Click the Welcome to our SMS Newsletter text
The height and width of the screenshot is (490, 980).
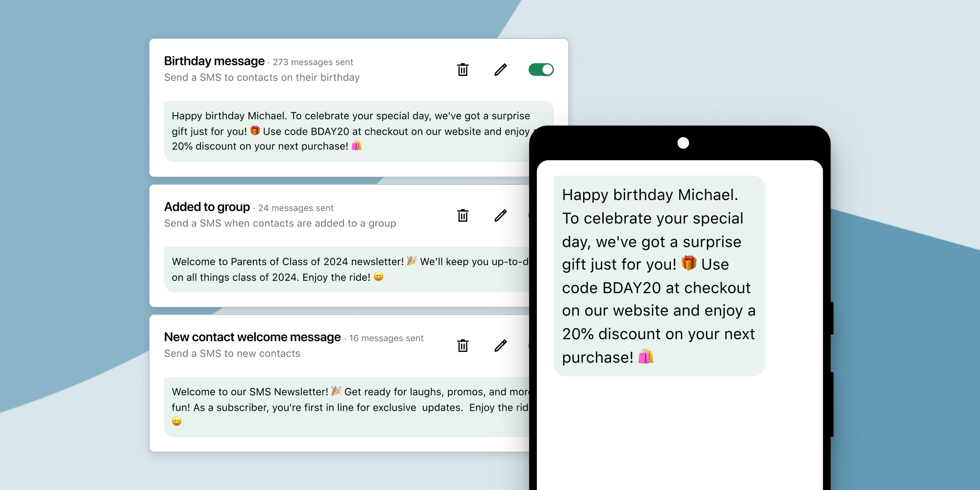point(250,392)
